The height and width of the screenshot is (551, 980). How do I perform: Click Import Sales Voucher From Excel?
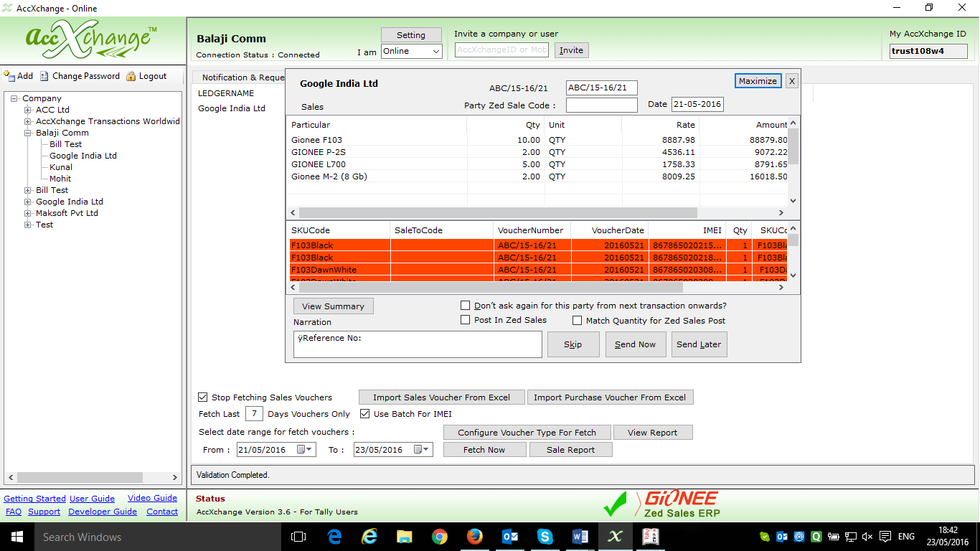pyautogui.click(x=442, y=397)
